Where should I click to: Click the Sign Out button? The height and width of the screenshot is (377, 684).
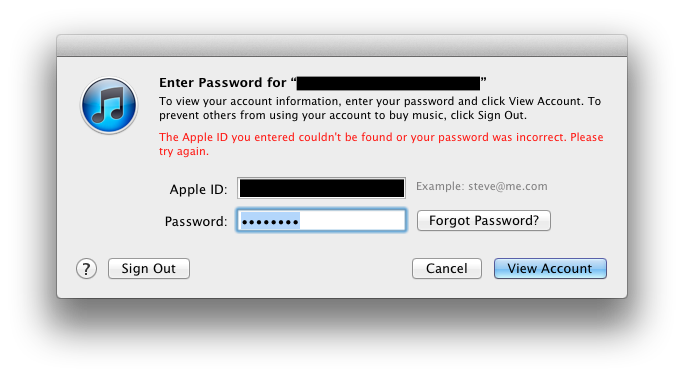(x=149, y=268)
